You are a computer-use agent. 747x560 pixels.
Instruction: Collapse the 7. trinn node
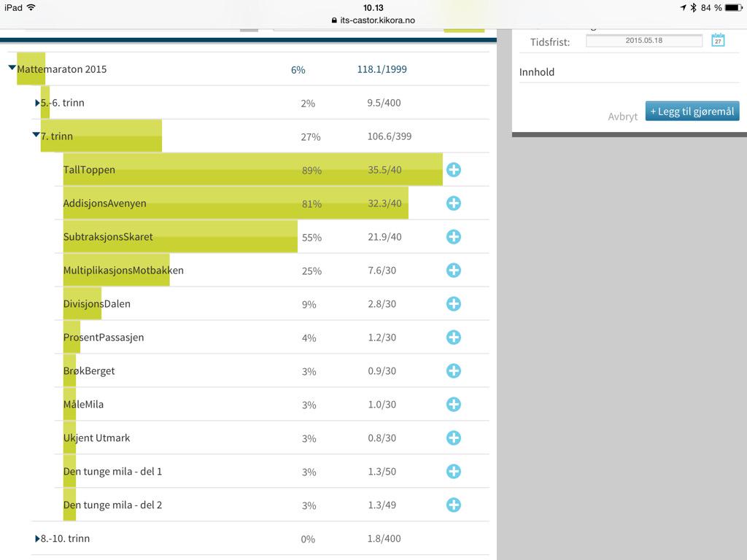[36, 135]
